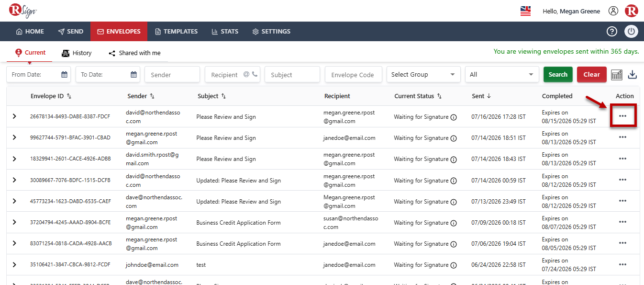Click sender johndoe@email.com cell
The width and height of the screenshot is (644, 285).
152,265
